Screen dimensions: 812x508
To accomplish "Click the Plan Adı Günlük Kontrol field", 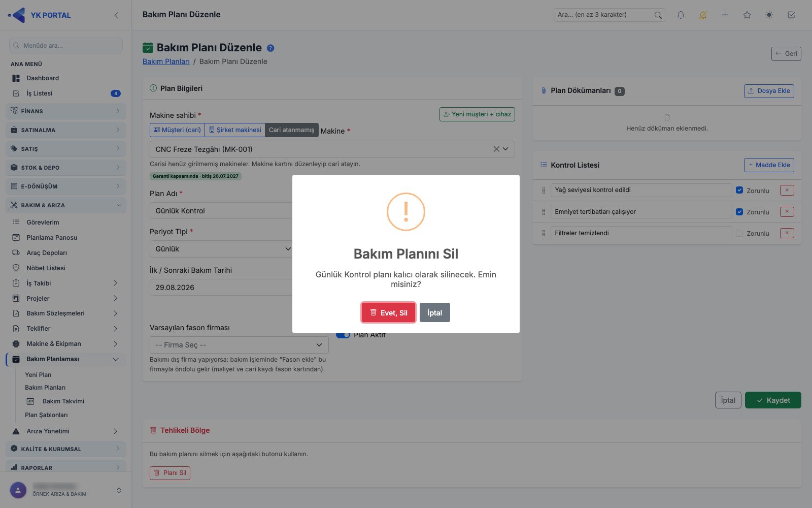I will [x=221, y=210].
